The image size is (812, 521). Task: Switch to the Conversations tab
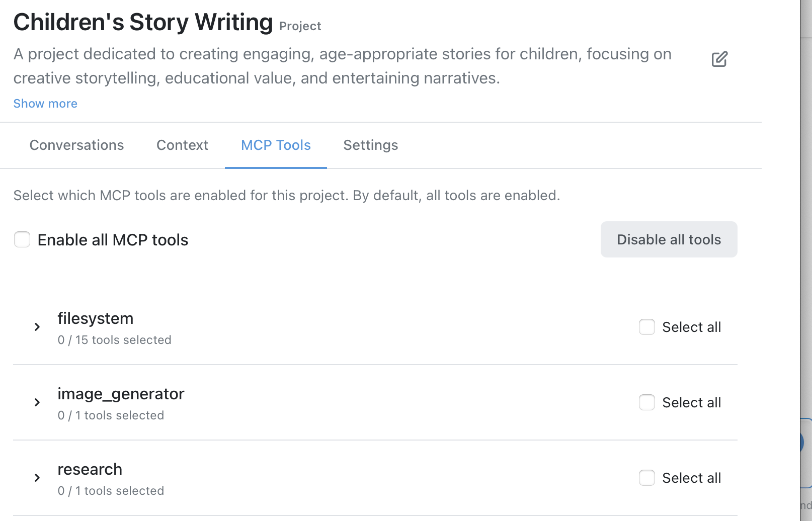coord(76,145)
